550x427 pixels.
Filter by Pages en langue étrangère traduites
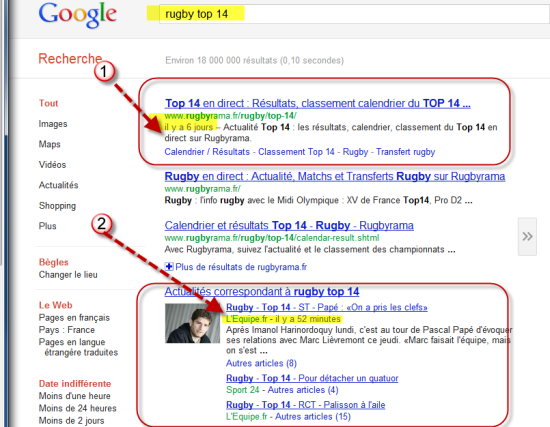coord(78,347)
